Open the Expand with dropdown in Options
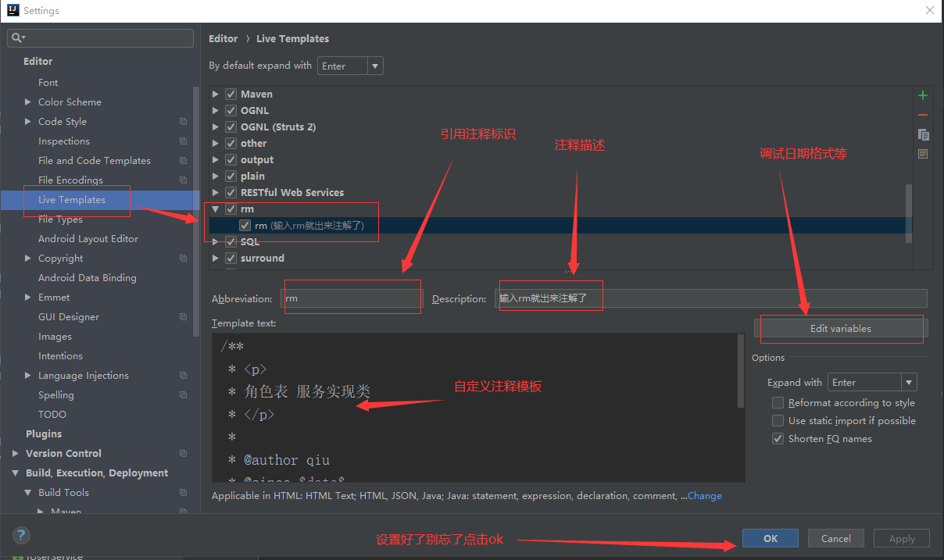Screen dimensions: 944x560 (872, 382)
